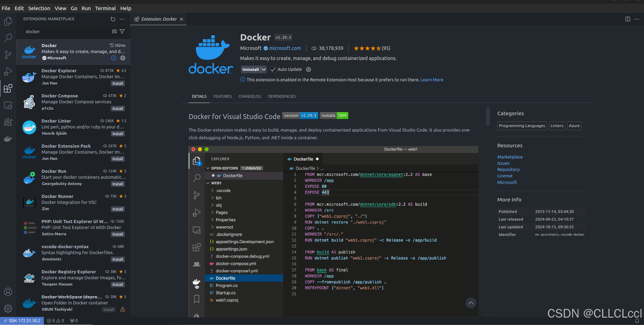Open the Docker view in activity bar

(x=8, y=139)
